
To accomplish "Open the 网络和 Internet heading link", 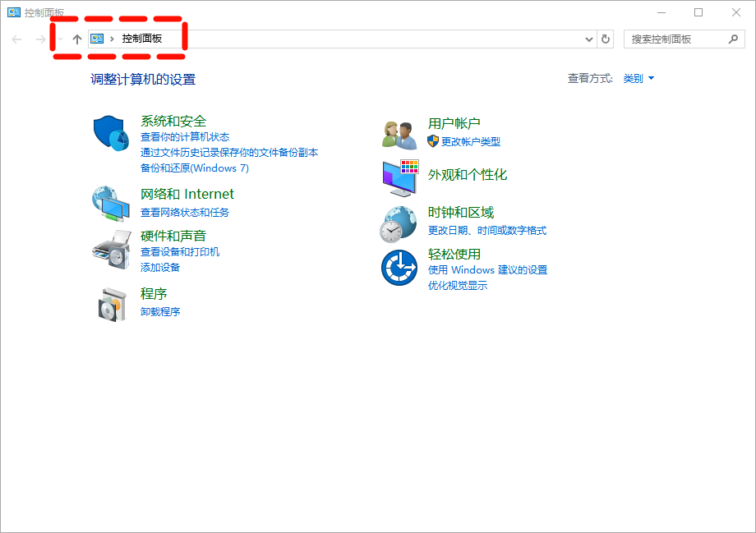I will (187, 194).
